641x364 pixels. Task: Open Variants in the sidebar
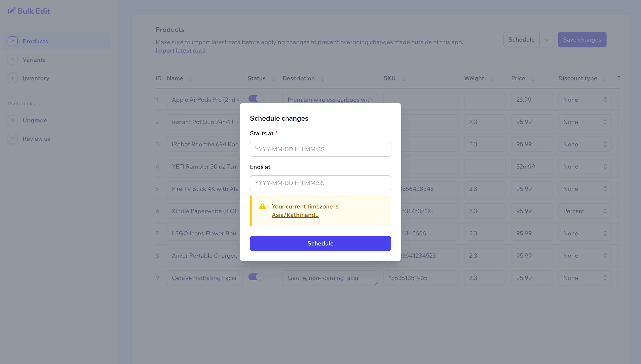[34, 60]
